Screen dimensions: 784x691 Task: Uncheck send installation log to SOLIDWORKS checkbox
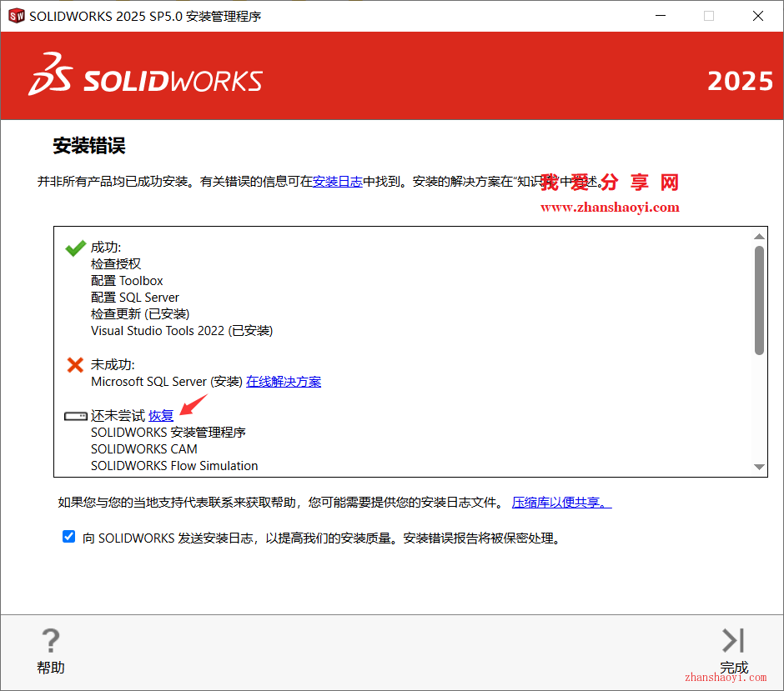coord(69,537)
